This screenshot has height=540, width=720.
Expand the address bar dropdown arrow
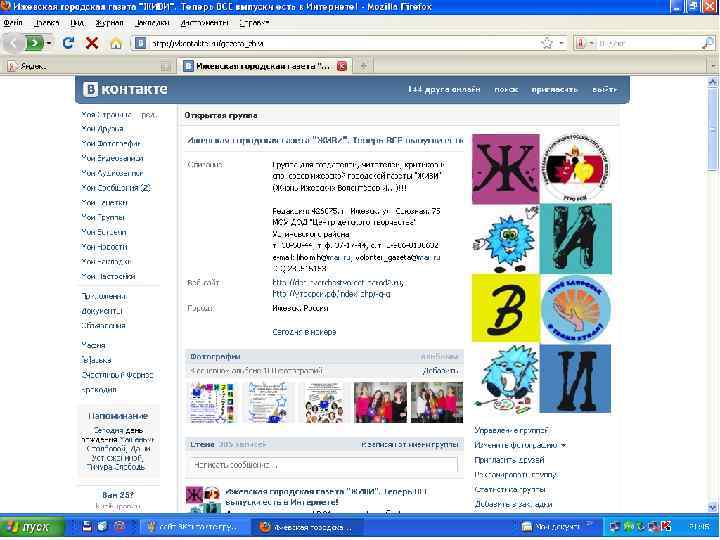[562, 43]
